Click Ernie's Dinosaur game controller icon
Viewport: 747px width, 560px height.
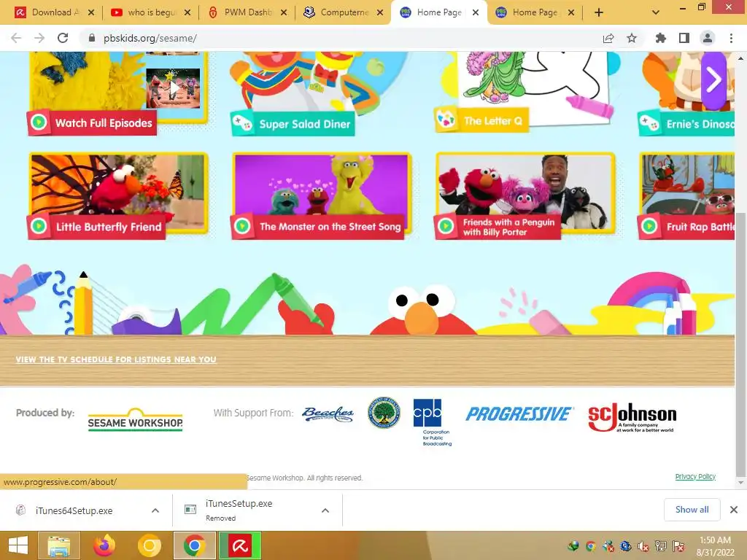[x=649, y=123]
